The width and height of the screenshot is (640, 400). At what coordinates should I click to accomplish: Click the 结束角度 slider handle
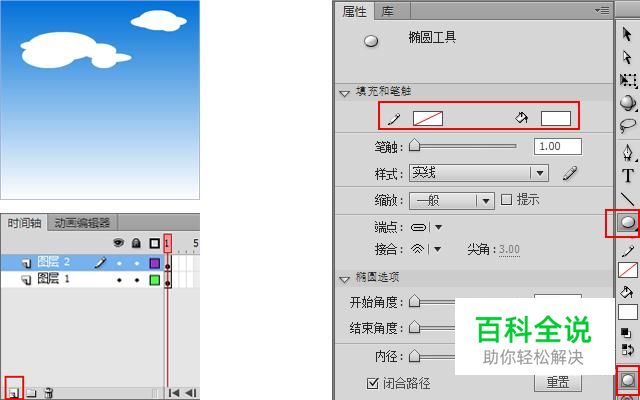pyautogui.click(x=415, y=327)
